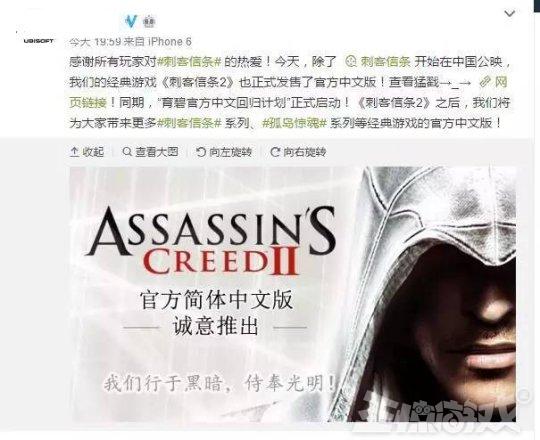The height and width of the screenshot is (440, 540).
Task: Click the membership badge beside the V
Action: click(x=148, y=21)
